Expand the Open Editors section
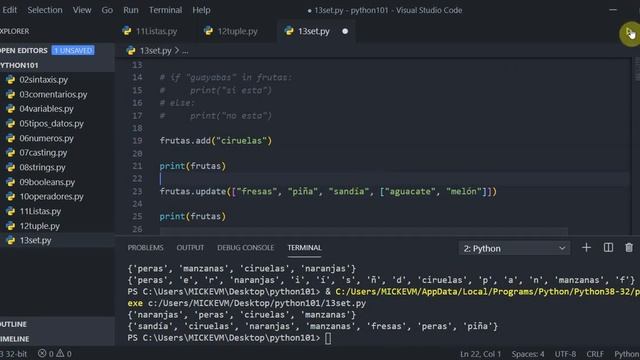 tap(24, 50)
